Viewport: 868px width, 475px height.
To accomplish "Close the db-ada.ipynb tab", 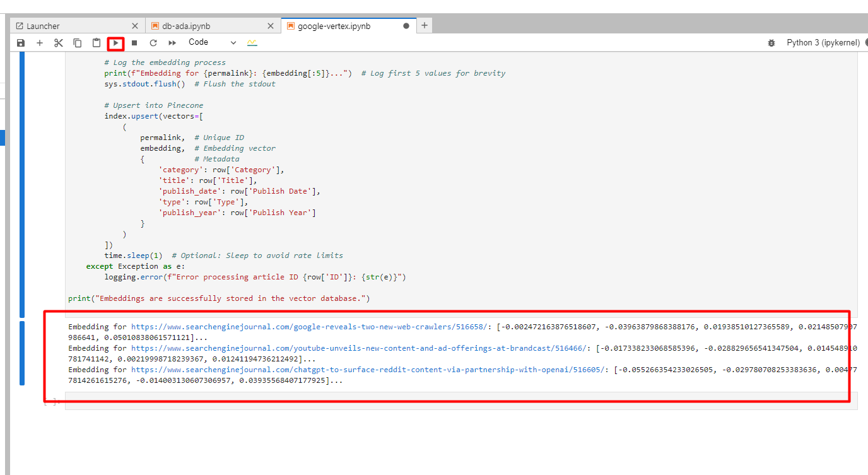I will click(271, 26).
